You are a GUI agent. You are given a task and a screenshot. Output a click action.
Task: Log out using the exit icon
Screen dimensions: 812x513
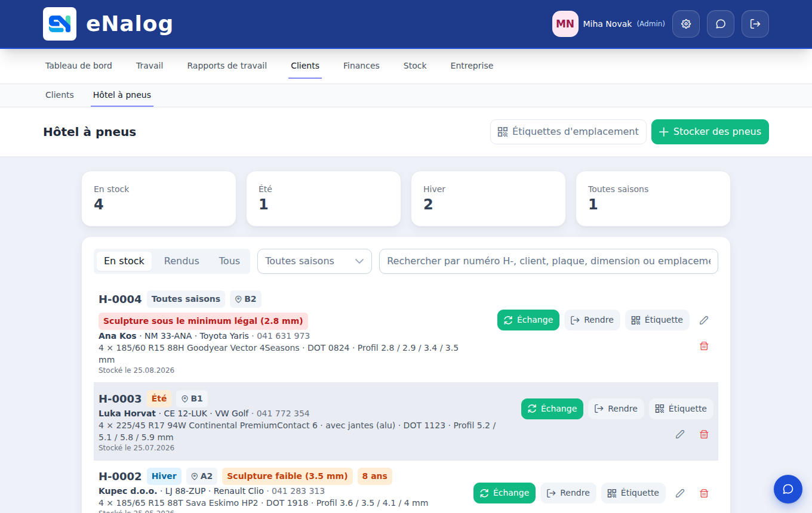point(755,24)
